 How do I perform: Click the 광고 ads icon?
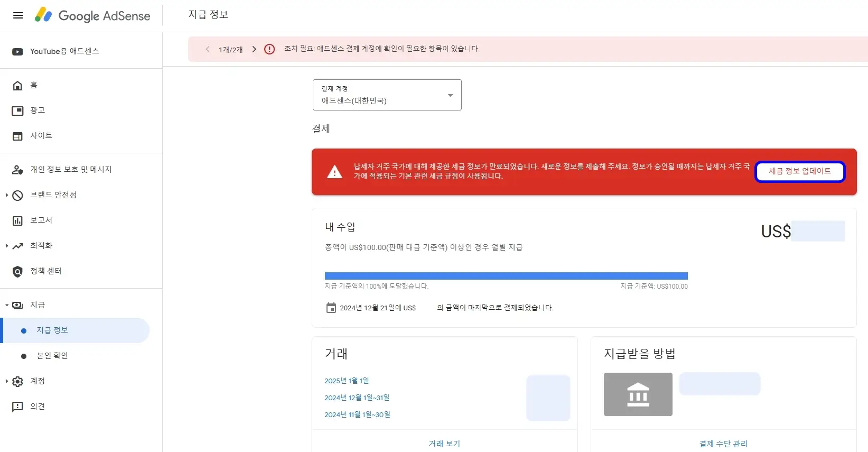point(17,110)
